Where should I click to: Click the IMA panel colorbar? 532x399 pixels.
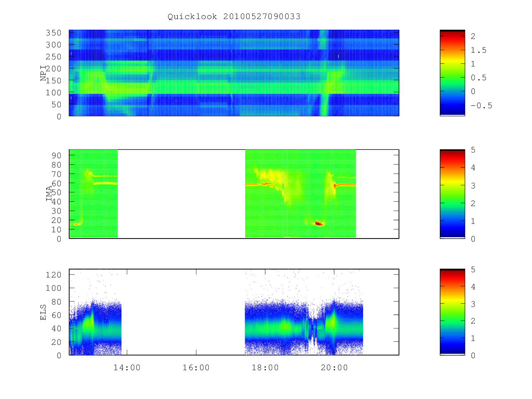click(x=452, y=194)
